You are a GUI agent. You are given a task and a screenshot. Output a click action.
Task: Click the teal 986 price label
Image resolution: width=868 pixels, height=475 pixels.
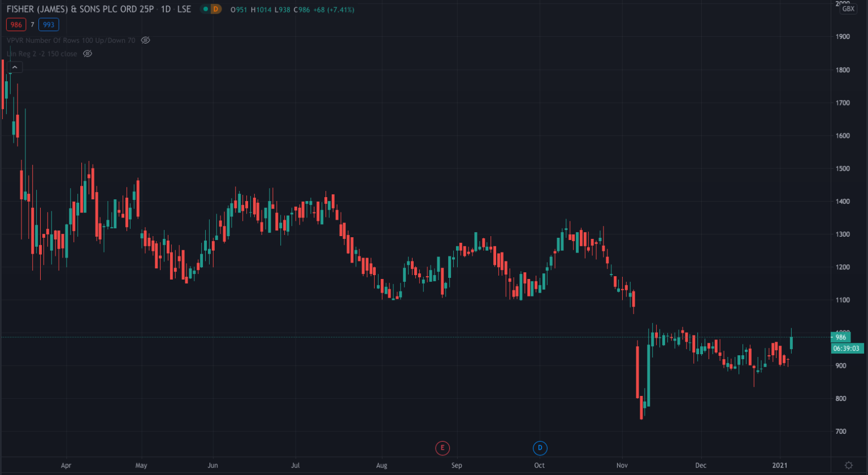point(840,336)
